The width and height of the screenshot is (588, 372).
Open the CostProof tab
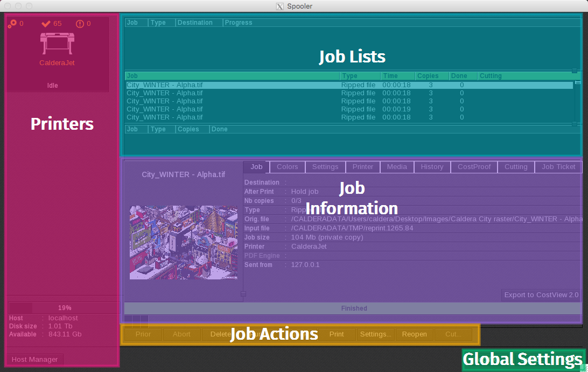pyautogui.click(x=474, y=167)
